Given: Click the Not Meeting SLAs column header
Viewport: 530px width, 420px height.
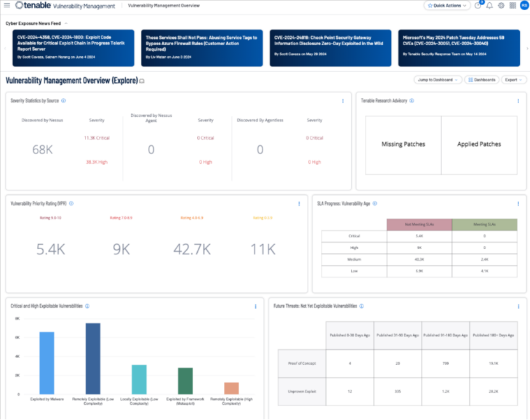Looking at the screenshot, I should point(420,225).
